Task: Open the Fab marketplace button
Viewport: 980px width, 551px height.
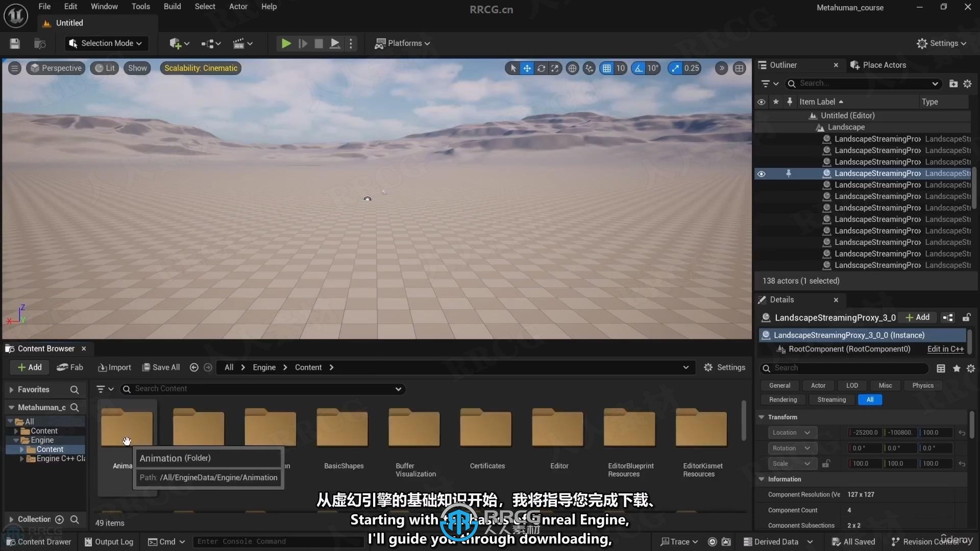Action: coord(70,367)
